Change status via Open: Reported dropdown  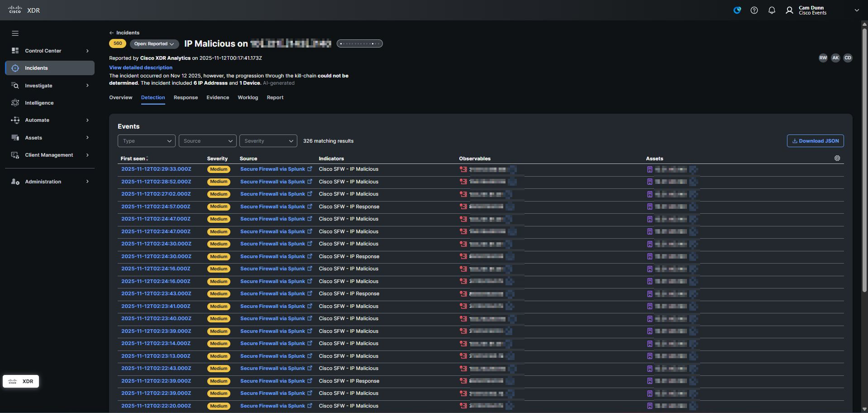point(154,44)
